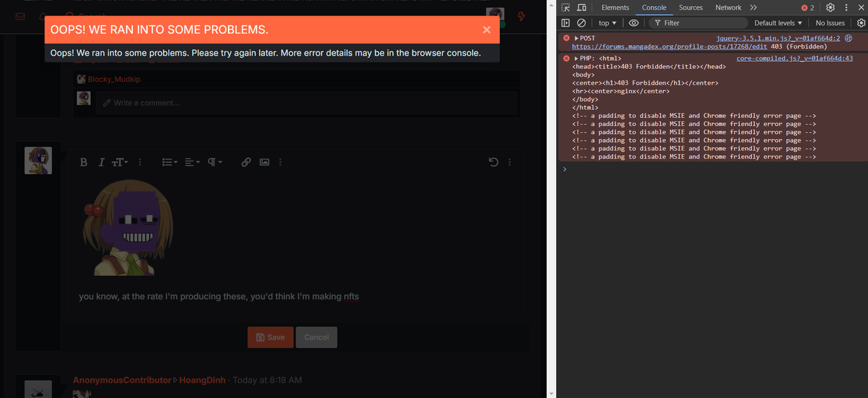Open the font size dropdown
Viewport: 868px width, 398px height.
(x=119, y=162)
